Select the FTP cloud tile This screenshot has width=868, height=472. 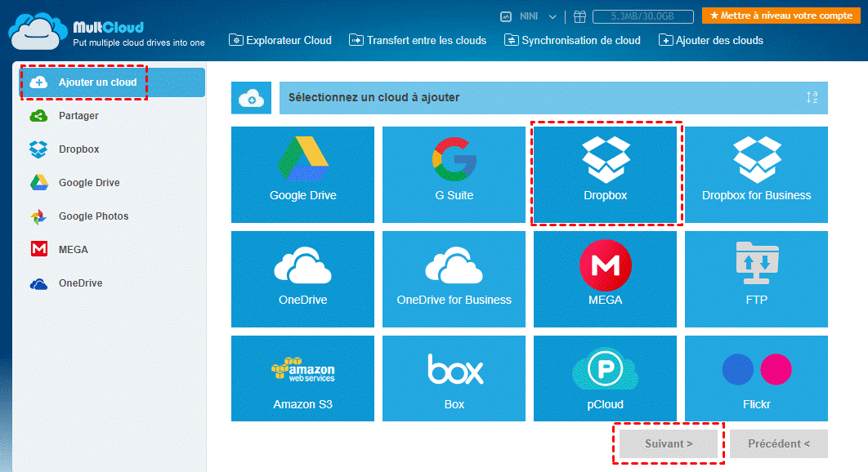tap(756, 279)
